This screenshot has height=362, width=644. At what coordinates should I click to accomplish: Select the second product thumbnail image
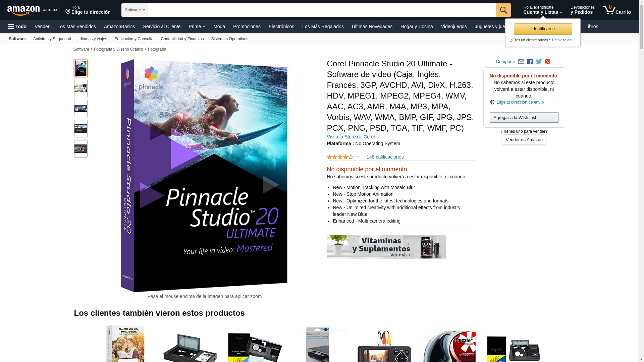[x=81, y=88]
